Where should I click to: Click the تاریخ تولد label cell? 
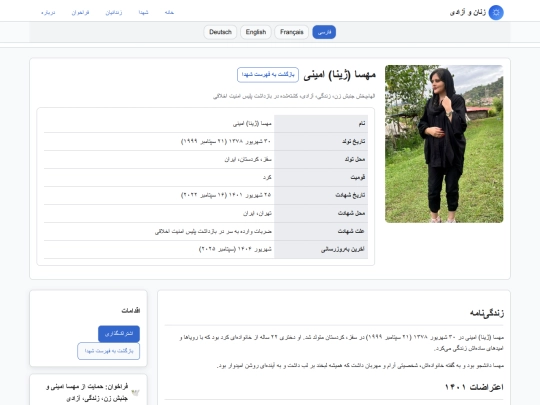coord(321,142)
